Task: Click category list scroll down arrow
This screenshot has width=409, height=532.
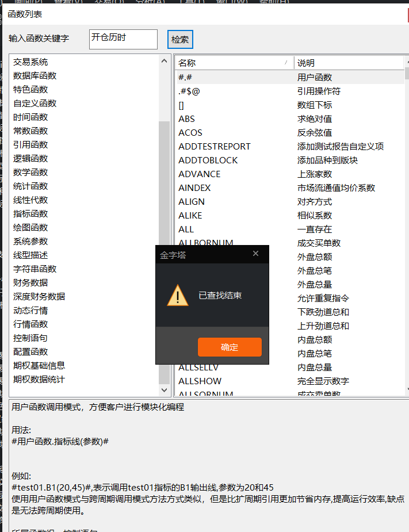Action: 165,390
